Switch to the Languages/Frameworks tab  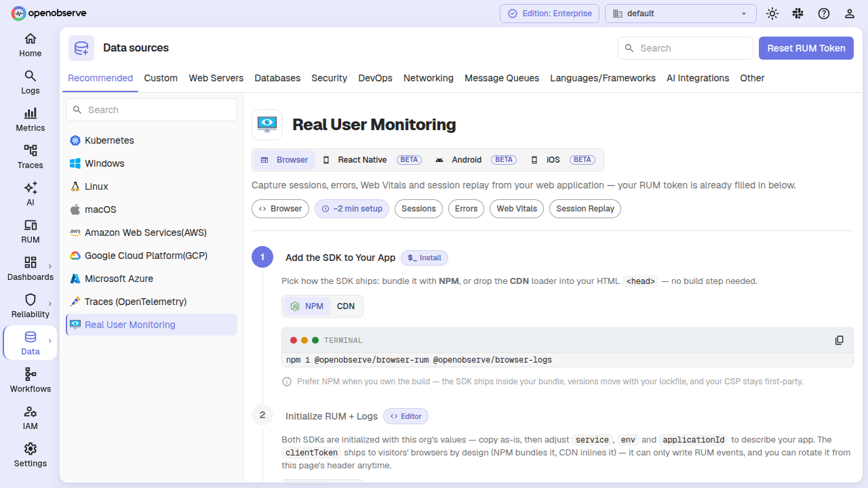click(603, 78)
